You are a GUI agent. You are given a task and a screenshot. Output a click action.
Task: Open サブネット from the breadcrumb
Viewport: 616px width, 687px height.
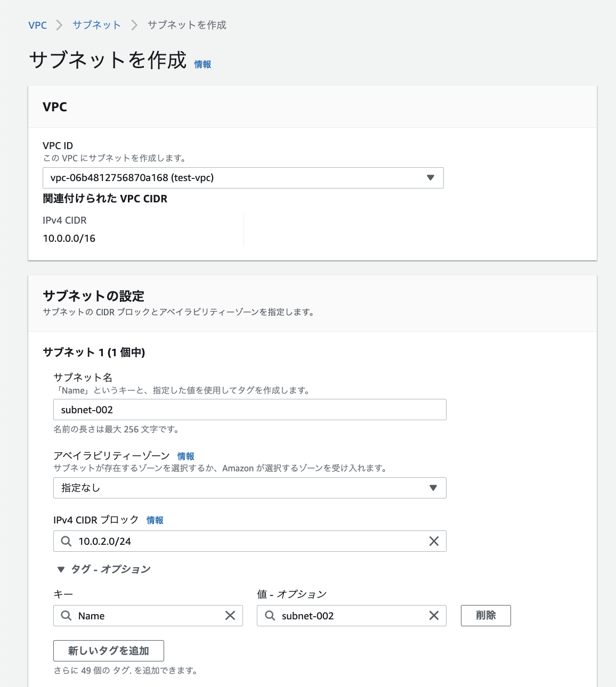point(96,24)
